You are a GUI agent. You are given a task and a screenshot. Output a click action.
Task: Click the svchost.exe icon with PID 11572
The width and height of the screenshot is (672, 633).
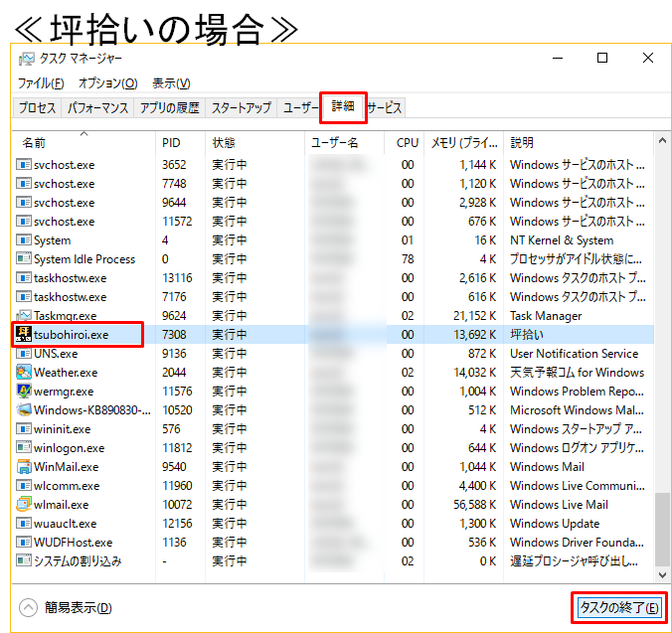tap(24, 221)
